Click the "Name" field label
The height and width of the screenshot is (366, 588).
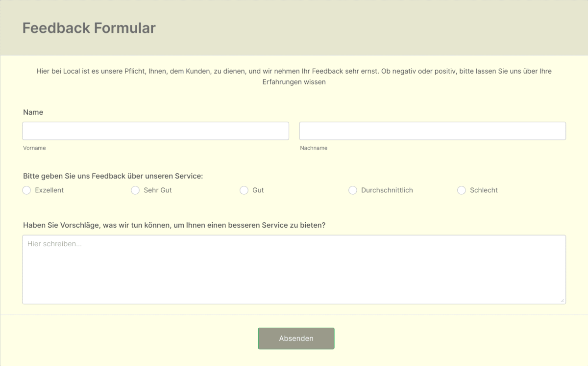tap(33, 112)
